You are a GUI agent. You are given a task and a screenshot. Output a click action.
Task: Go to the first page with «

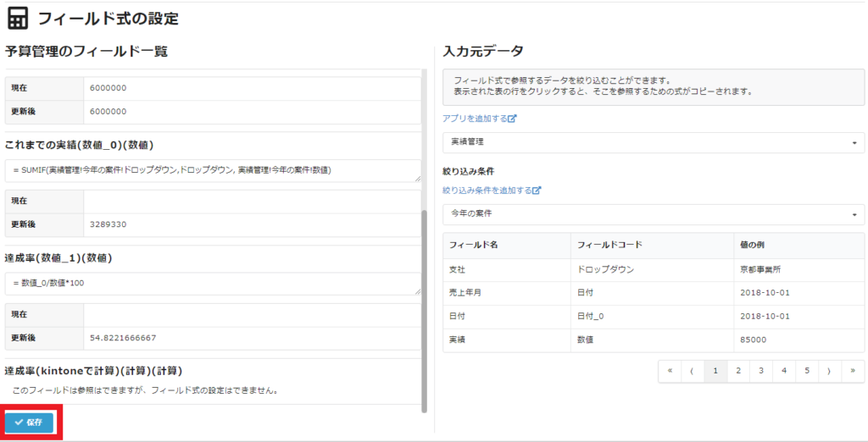pyautogui.click(x=670, y=371)
